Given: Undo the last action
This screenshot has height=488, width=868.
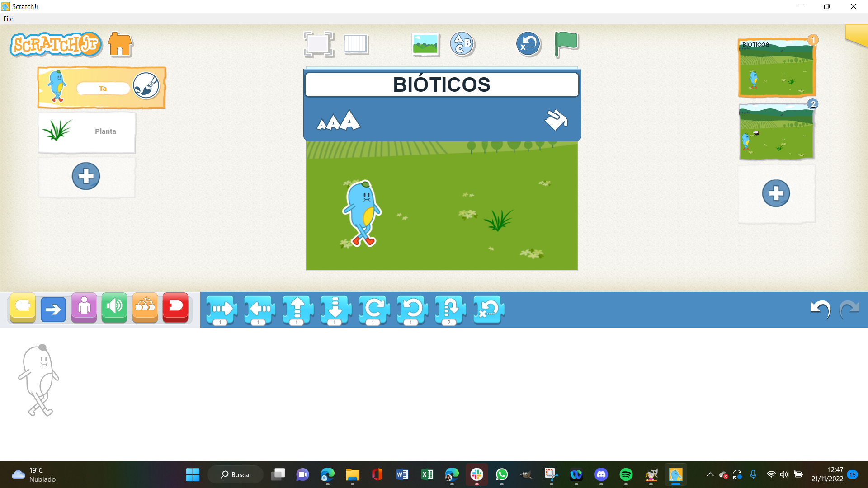Looking at the screenshot, I should [820, 310].
